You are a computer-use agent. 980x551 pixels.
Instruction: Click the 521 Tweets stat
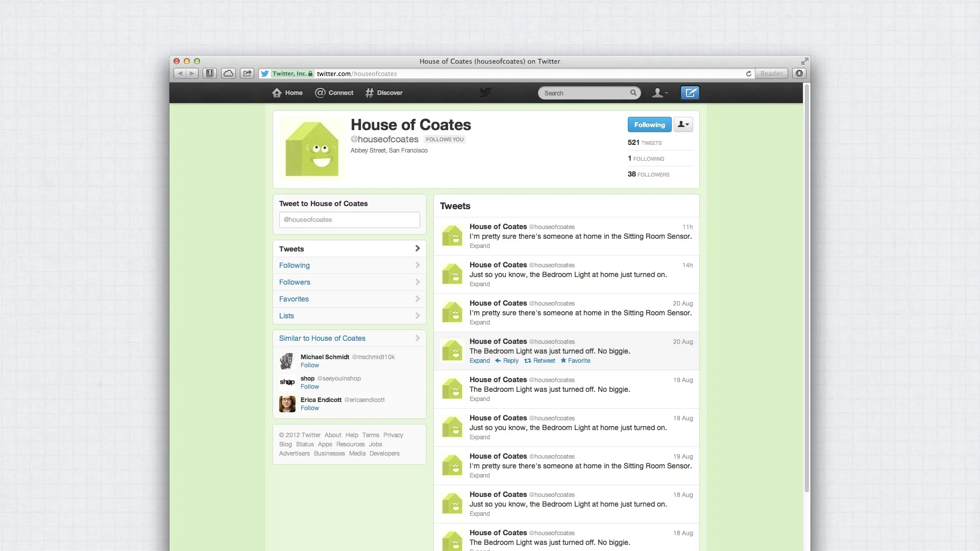point(644,143)
